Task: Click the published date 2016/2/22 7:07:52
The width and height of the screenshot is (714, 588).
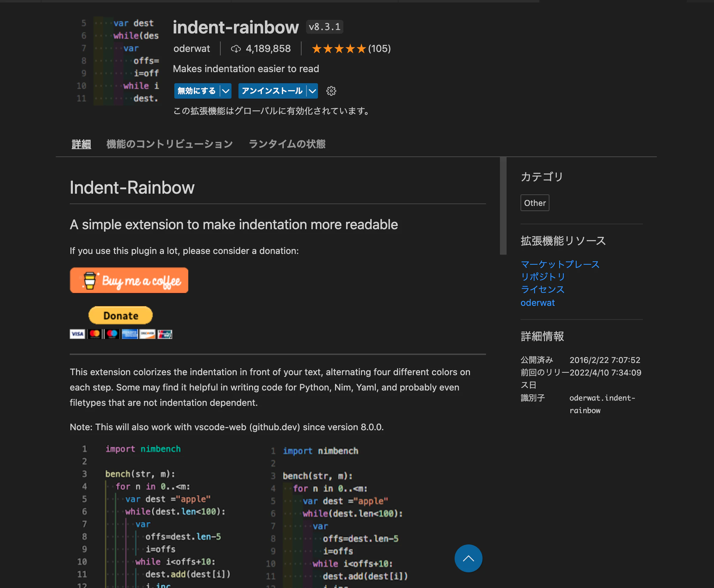Action: [x=605, y=360]
